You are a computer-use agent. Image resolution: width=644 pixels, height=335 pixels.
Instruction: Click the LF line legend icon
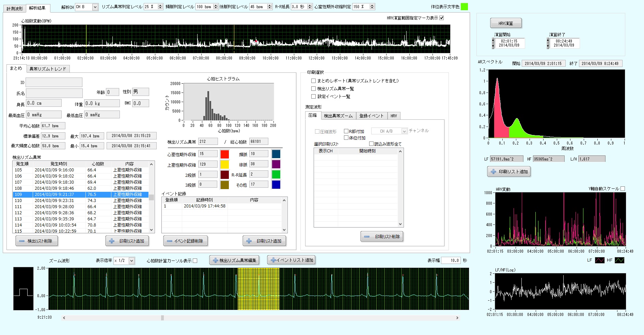pos(599,260)
